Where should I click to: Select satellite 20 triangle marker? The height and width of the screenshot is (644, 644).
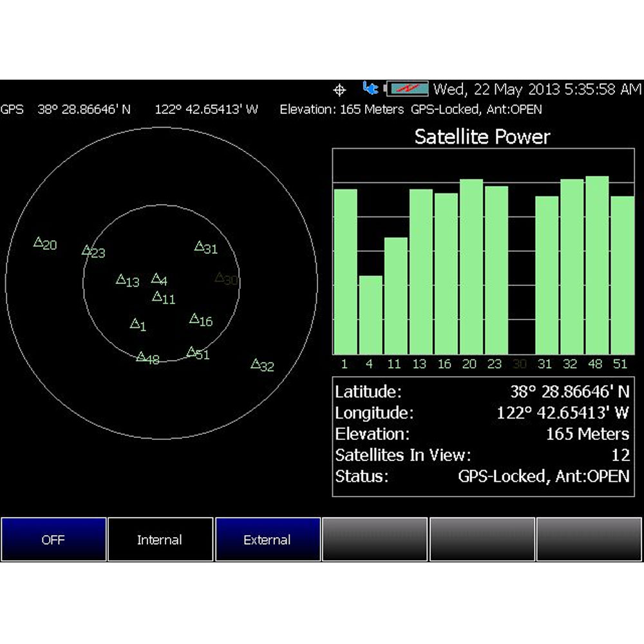point(39,243)
